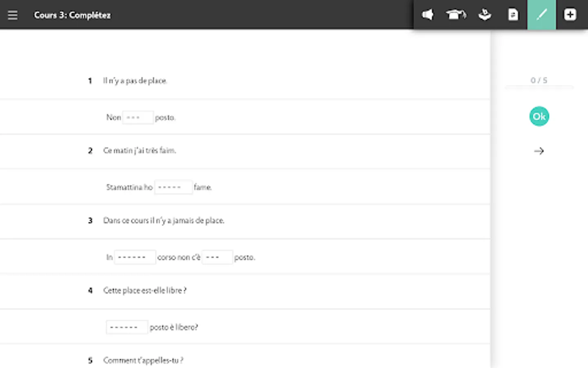Viewport: 588px width, 368px height.
Task: Click the 0 / 5 score counter
Action: tap(539, 81)
